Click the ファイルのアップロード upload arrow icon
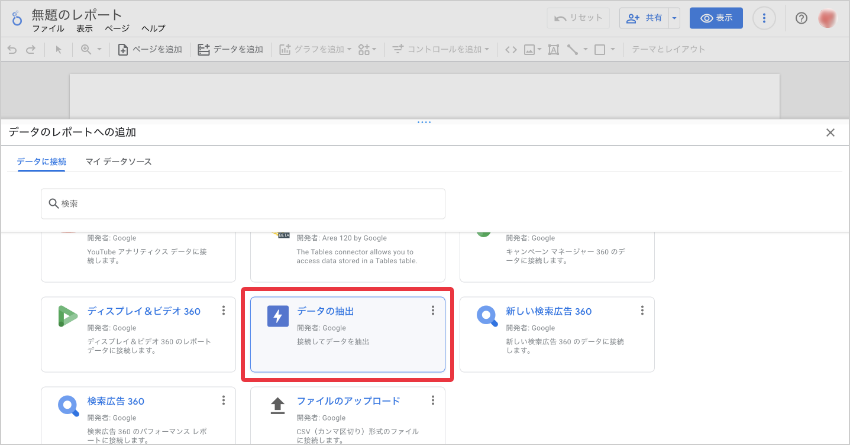The height and width of the screenshot is (445, 850). [278, 405]
